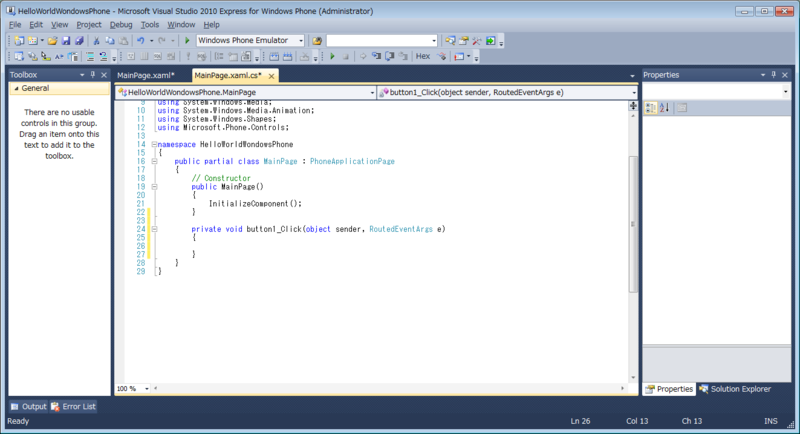The image size is (800, 434).
Task: Click the Open File folder icon
Action: (x=52, y=41)
